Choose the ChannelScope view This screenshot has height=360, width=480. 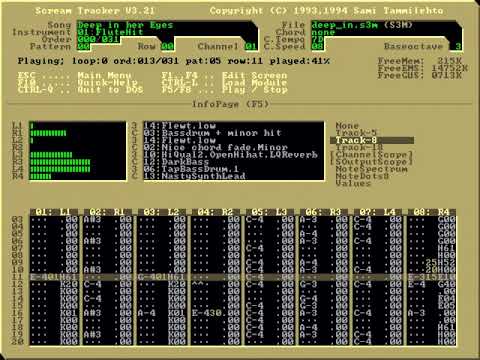[x=371, y=154]
